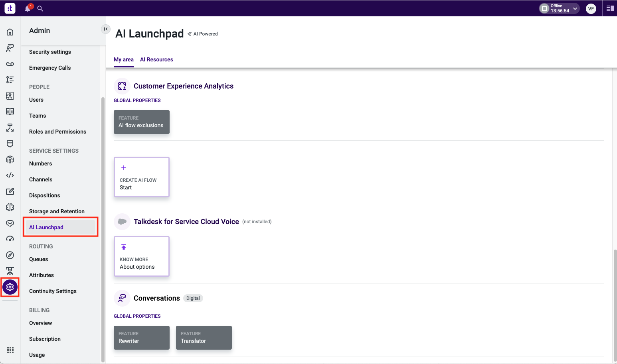Open the Contacts icon in sidebar
Screen dimensions: 617x364
pos(10,96)
